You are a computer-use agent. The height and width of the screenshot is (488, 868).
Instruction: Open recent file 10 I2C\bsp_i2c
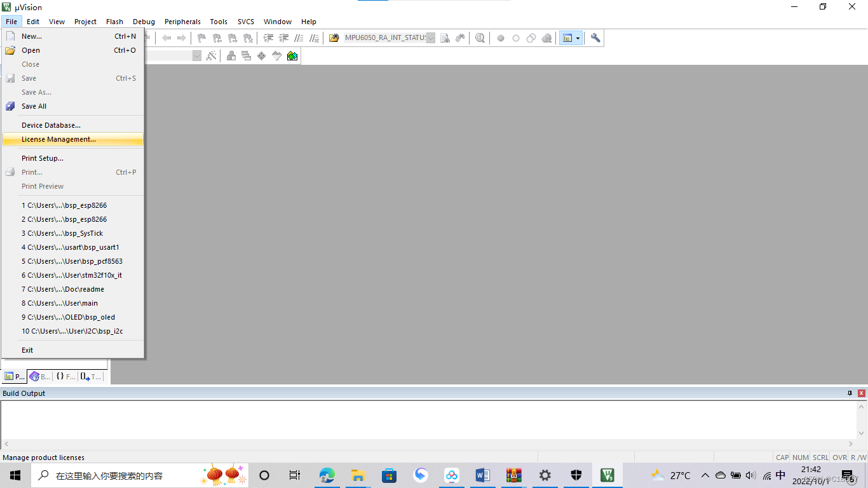coord(73,331)
